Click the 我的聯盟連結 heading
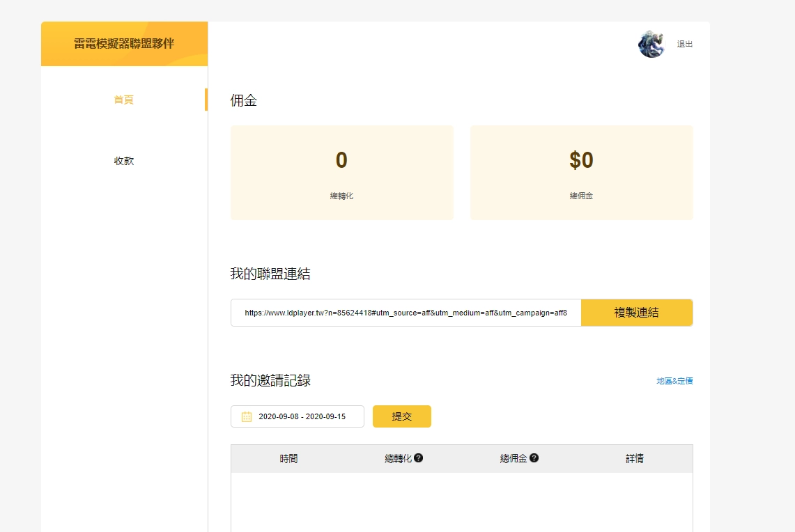 pyautogui.click(x=271, y=274)
